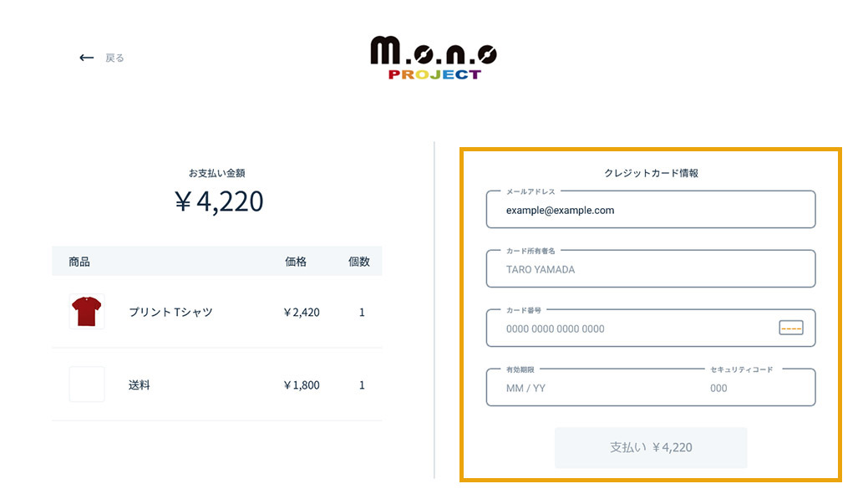
Task: Click the プリント Tシャツ product name
Action: point(170,312)
